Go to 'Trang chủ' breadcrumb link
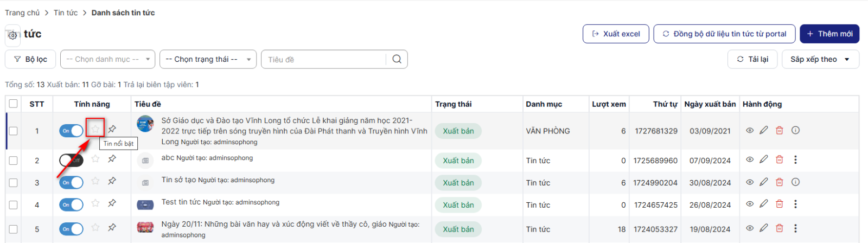The height and width of the screenshot is (243, 868). point(22,12)
